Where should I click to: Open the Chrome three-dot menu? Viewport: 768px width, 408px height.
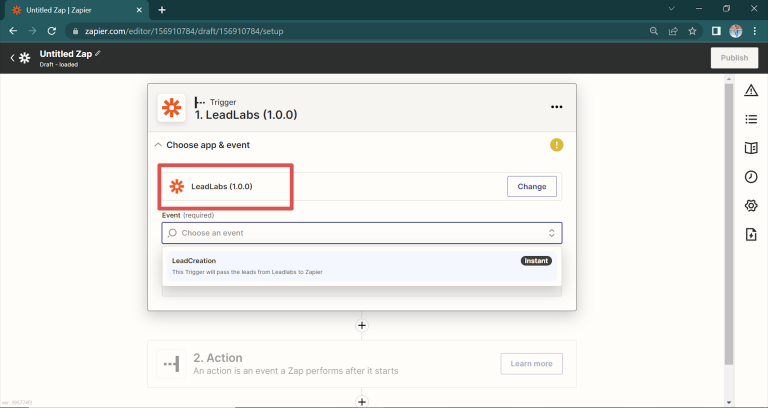click(x=754, y=31)
